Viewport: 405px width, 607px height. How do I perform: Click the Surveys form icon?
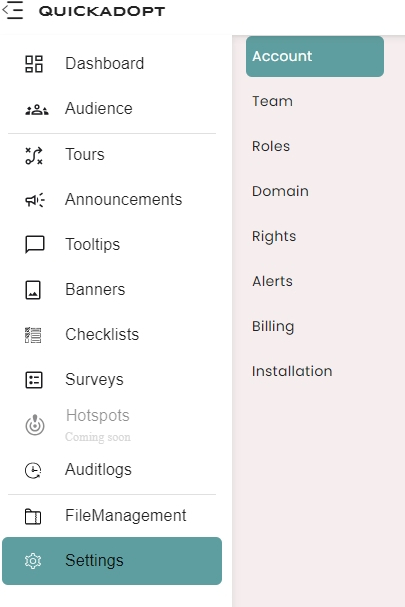[34, 380]
